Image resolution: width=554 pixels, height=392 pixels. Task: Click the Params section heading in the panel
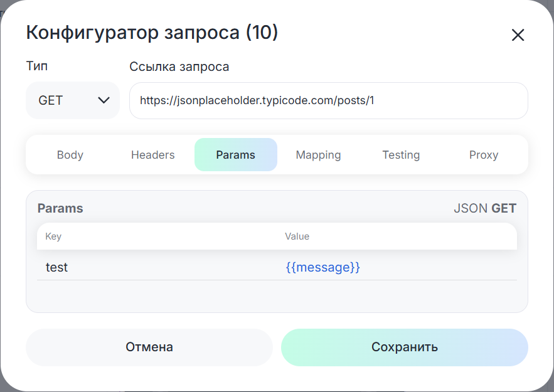pyautogui.click(x=60, y=208)
